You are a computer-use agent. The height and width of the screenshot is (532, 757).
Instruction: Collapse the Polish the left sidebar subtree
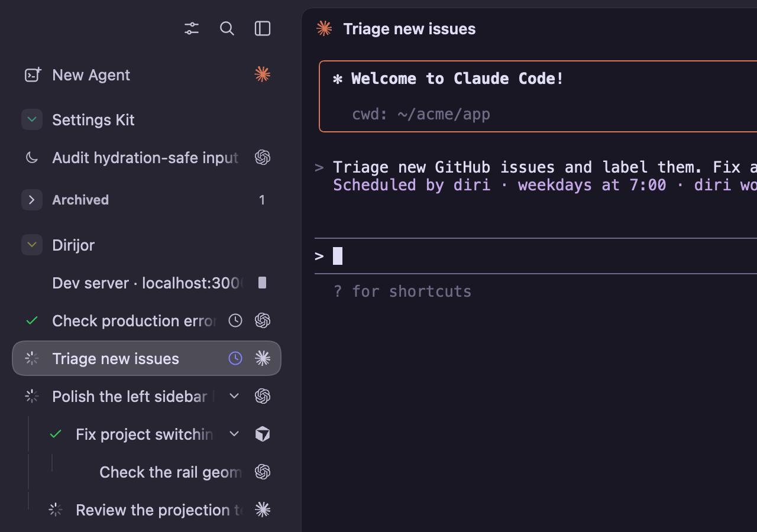234,396
